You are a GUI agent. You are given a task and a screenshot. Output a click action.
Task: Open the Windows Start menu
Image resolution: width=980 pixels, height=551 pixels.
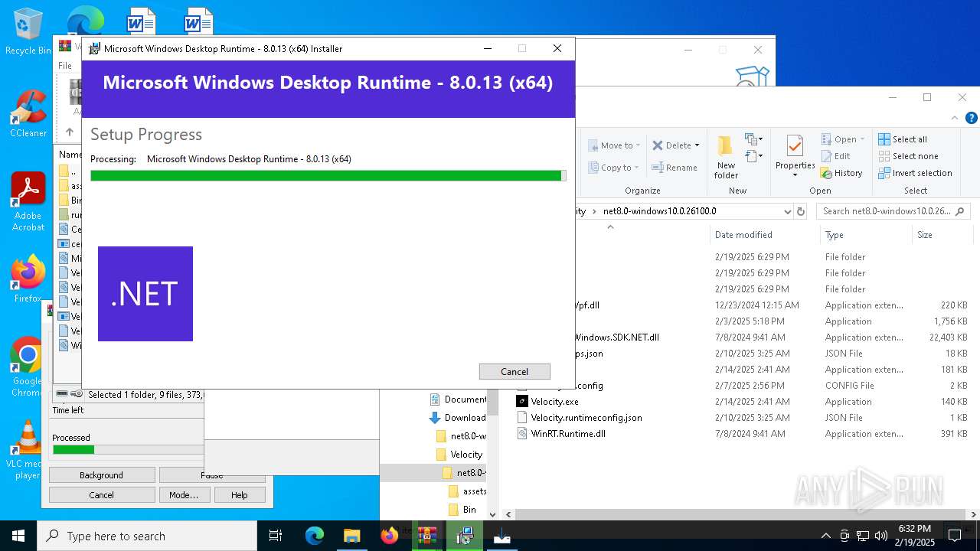(x=18, y=536)
